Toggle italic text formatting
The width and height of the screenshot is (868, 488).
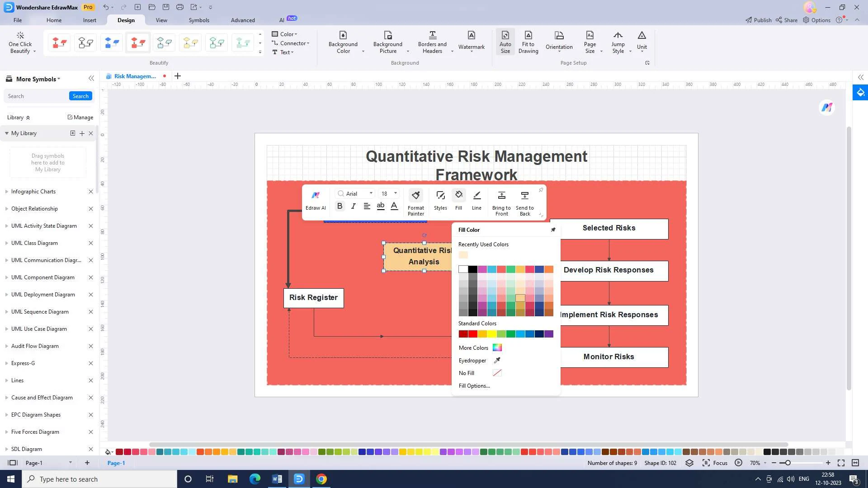(353, 206)
